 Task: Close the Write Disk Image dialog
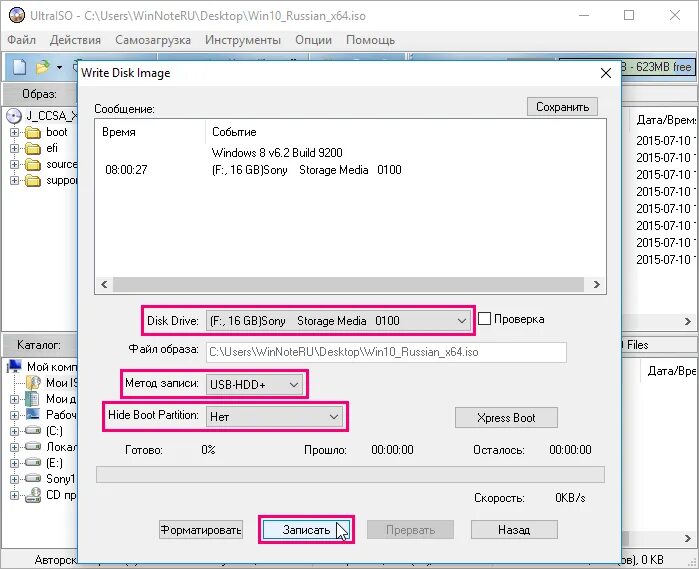click(605, 73)
